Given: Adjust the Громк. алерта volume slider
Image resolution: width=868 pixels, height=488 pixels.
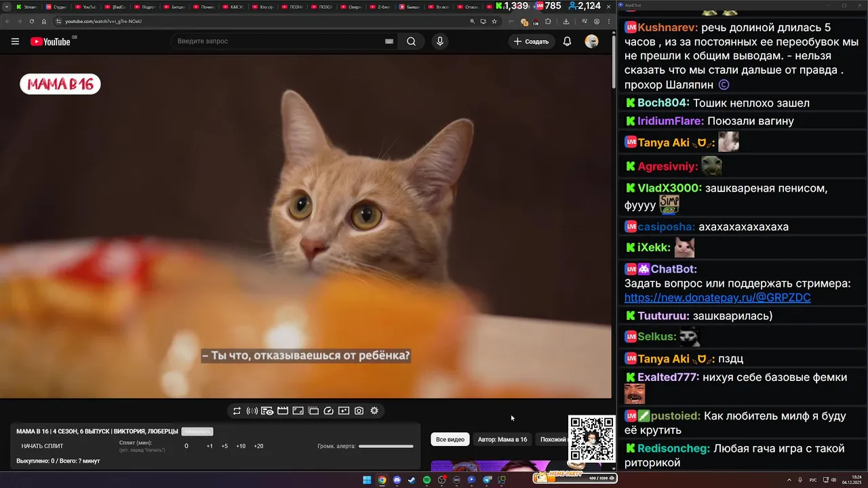Looking at the screenshot, I should pos(386,446).
